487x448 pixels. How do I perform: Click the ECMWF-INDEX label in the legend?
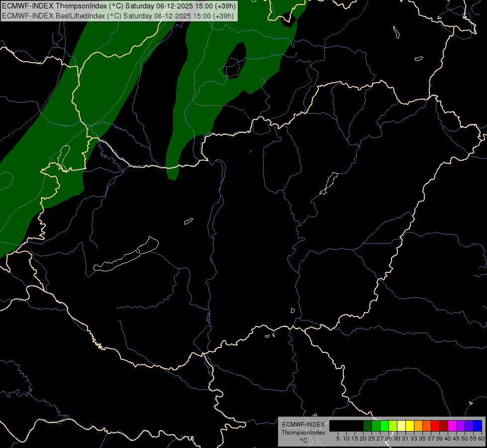click(303, 425)
